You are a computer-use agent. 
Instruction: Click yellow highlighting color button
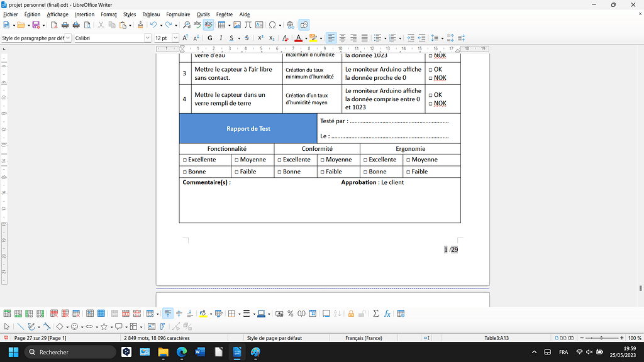pyautogui.click(x=313, y=38)
